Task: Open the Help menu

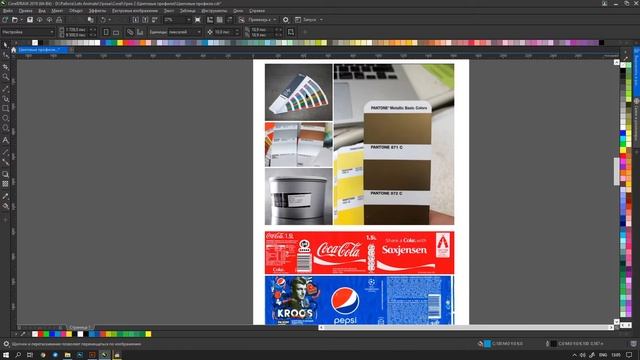Action: click(x=257, y=11)
